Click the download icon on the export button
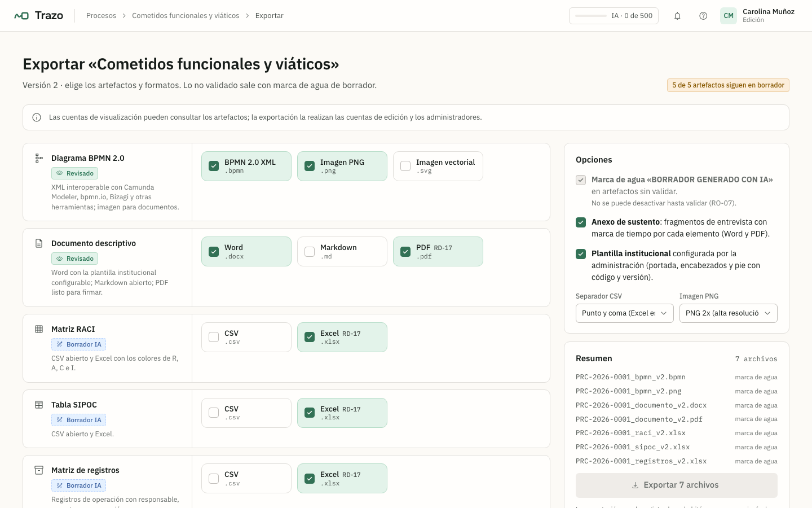The width and height of the screenshot is (812, 508). click(635, 485)
